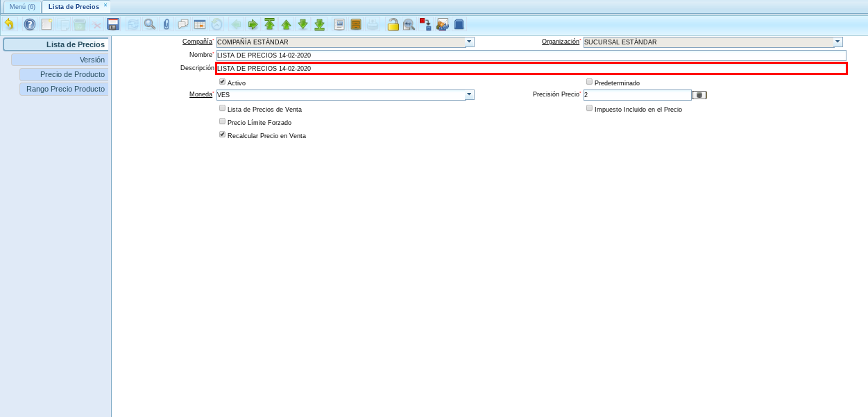Open the Requests icon

[443, 24]
